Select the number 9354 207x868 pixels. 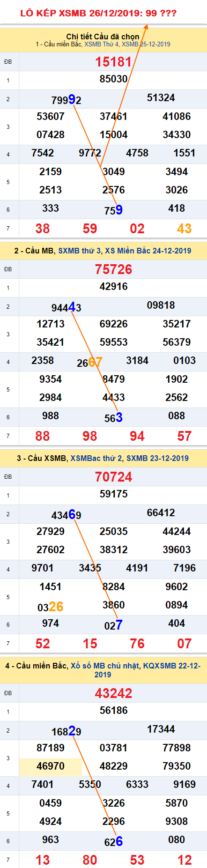pos(51,379)
